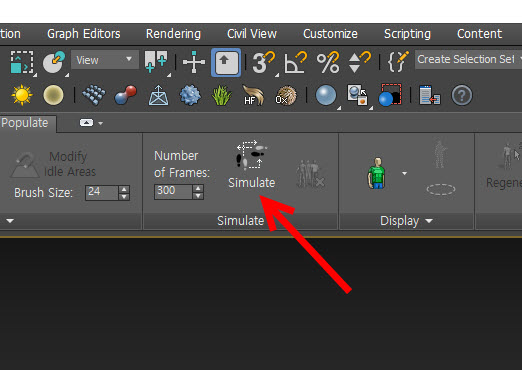Open the Material Editor sphere icon
This screenshot has width=522, height=370.
tap(326, 96)
